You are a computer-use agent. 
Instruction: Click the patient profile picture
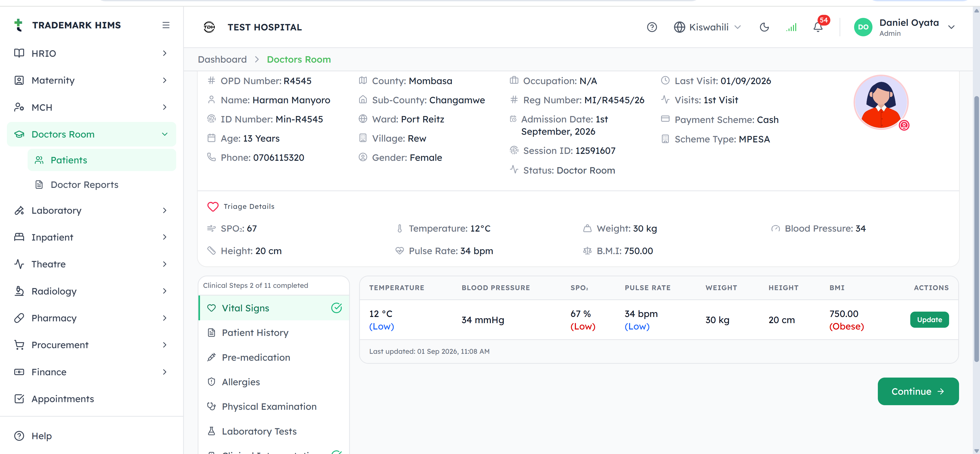point(881,102)
